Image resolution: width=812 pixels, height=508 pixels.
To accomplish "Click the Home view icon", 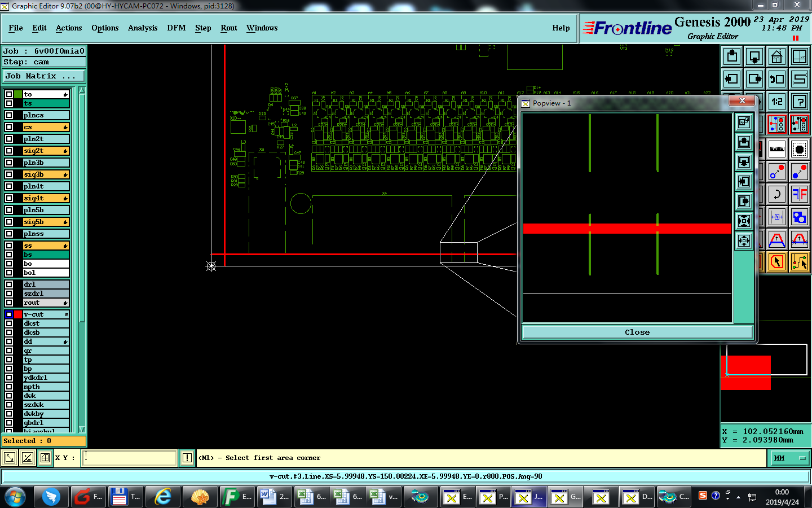I will [x=777, y=56].
